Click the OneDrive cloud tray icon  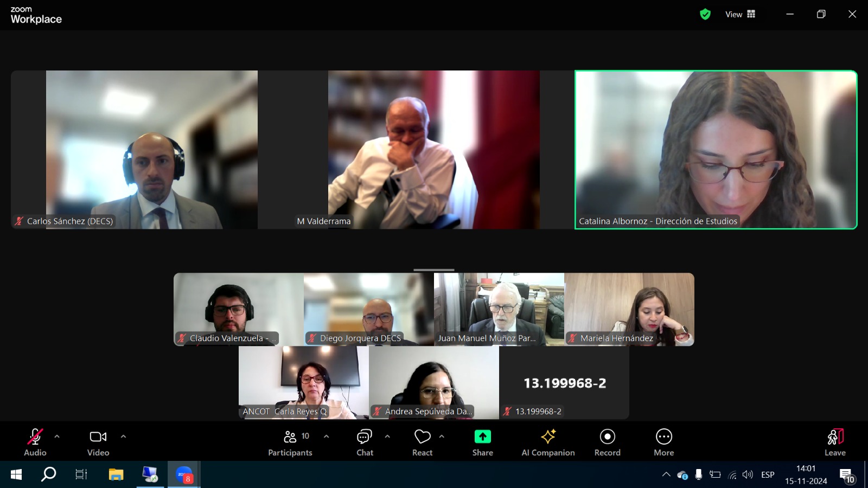click(682, 475)
